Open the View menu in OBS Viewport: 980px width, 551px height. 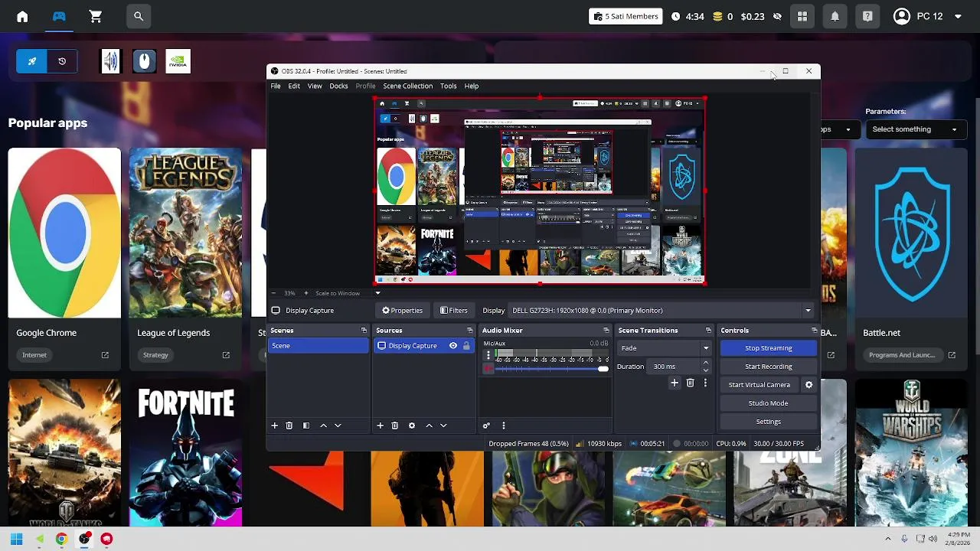pyautogui.click(x=315, y=86)
